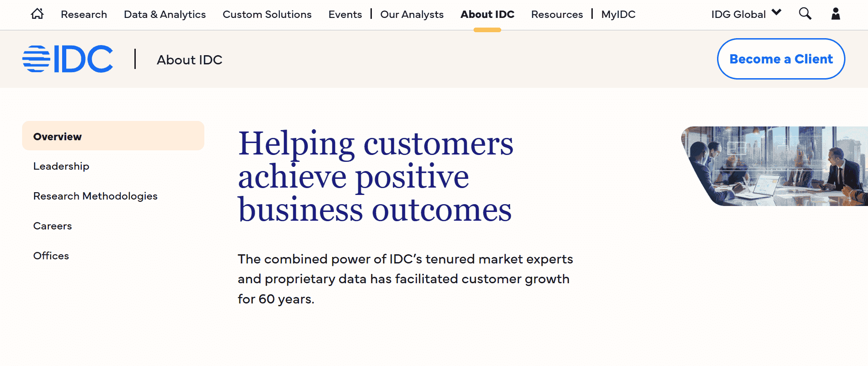Expand the IDG Global dropdown
This screenshot has width=868, height=366.
coord(746,14)
